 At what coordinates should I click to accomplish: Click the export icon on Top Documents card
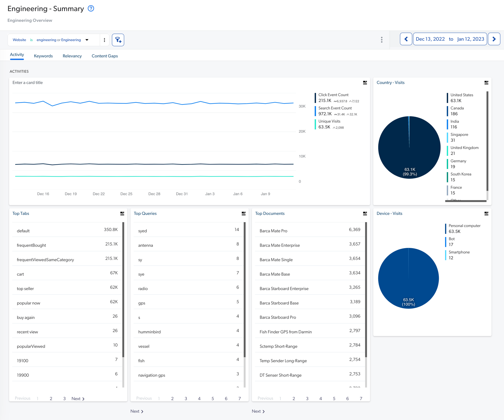click(x=365, y=213)
